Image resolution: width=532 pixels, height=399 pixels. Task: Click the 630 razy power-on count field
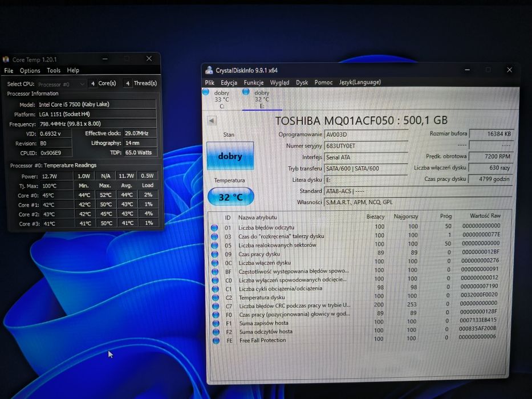point(491,168)
